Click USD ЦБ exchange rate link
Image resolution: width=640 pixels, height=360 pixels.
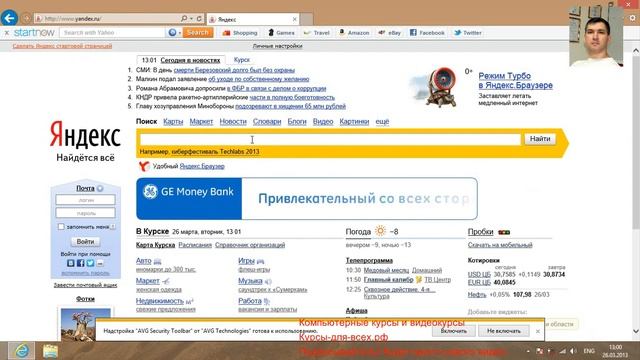(x=479, y=275)
